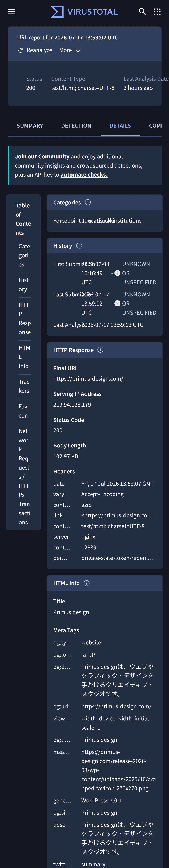
Task: Click info icon next to HTTP Response
Action: (x=100, y=350)
